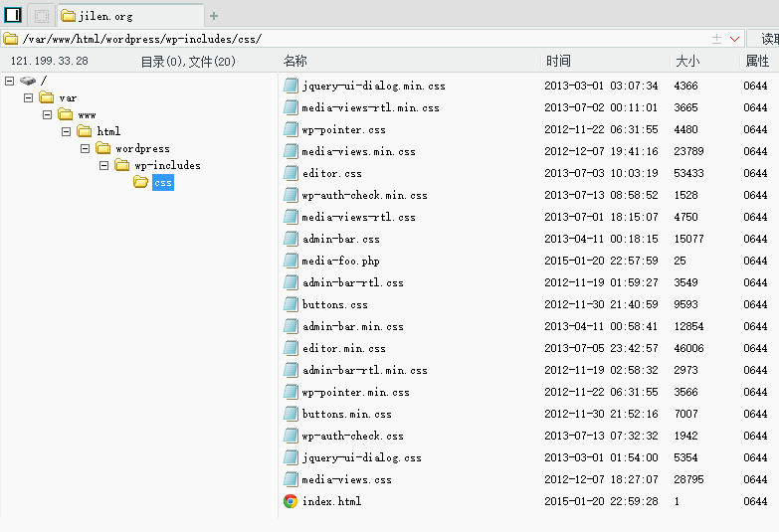
Task: Select the highlighted css folder in the tree
Action: [163, 183]
